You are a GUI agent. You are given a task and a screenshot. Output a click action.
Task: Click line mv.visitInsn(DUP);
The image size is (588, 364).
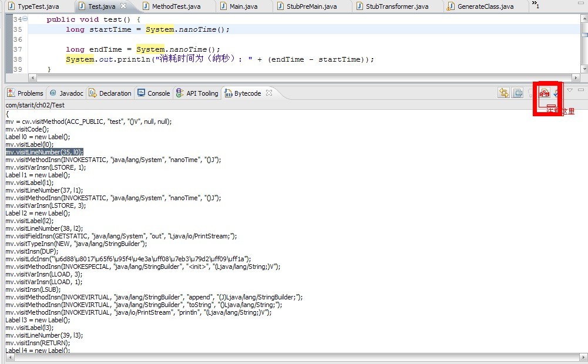click(x=32, y=251)
